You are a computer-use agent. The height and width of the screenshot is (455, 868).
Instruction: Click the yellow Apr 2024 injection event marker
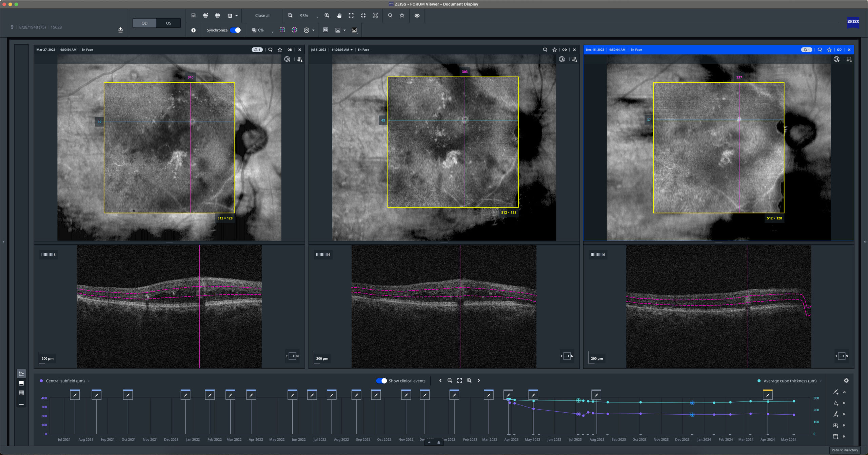coord(768,395)
